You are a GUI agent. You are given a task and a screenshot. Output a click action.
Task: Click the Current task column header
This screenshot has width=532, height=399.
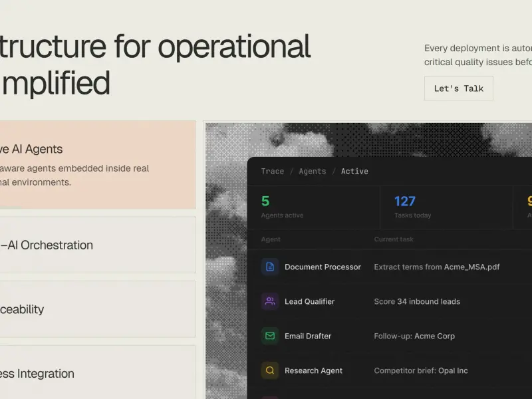(x=394, y=239)
